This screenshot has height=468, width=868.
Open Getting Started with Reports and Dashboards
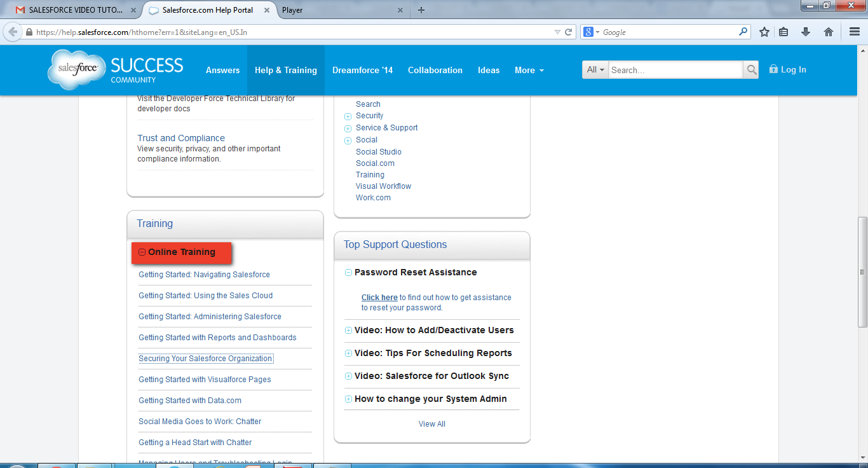pyautogui.click(x=217, y=338)
